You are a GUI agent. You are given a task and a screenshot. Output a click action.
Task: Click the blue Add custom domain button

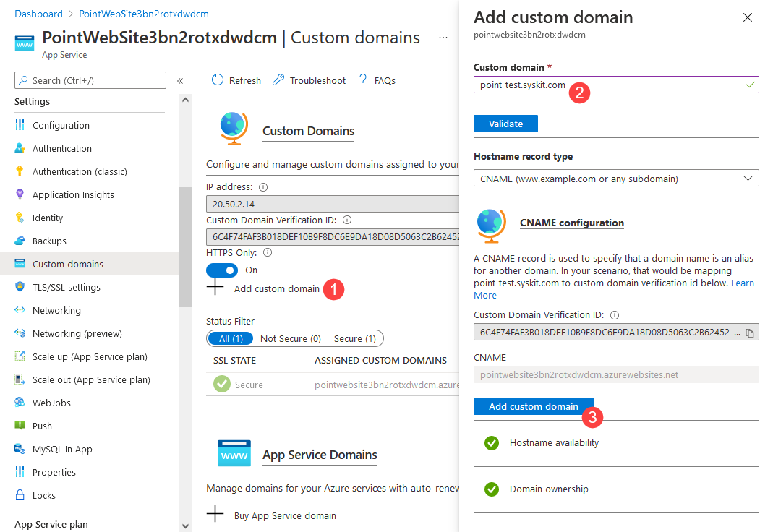533,406
